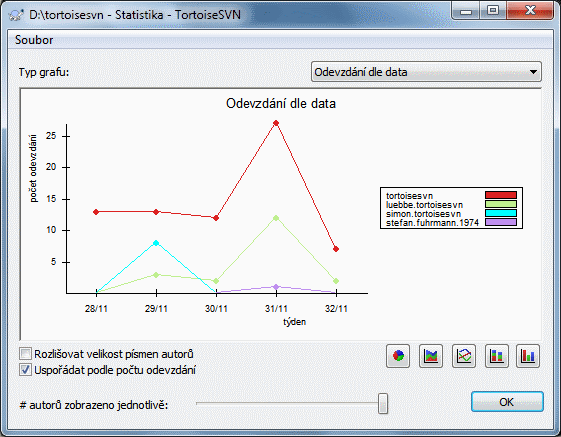
Task: Pick the grouped bar graph button
Action: pyautogui.click(x=528, y=356)
